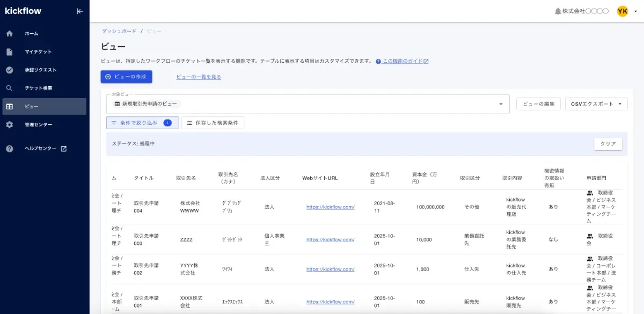This screenshot has height=314, width=644.
Task: Expand the CSVエクスポート dropdown
Action: point(596,104)
